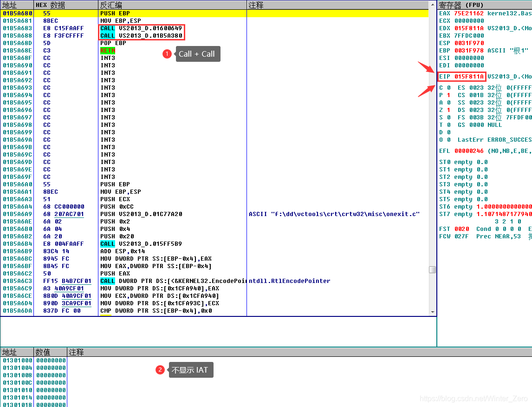Click hex bytes 68 207AC701
The height and width of the screenshot is (407, 532).
(x=63, y=214)
